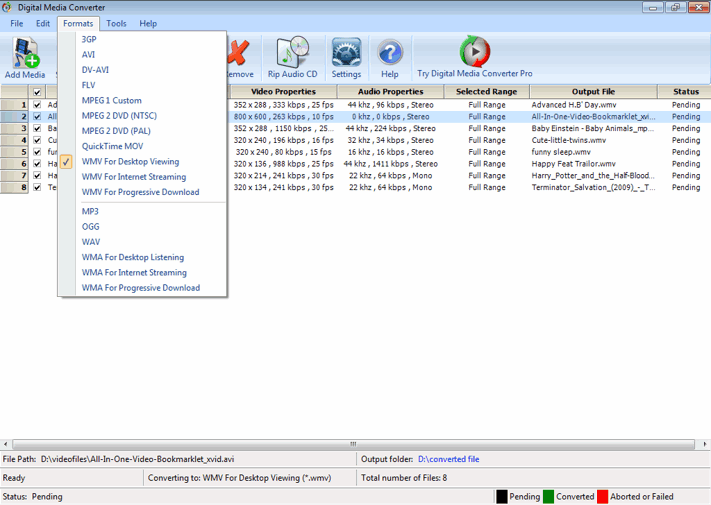This screenshot has width=711, height=505.
Task: Open the D:\converted file output folder link
Action: pos(448,459)
